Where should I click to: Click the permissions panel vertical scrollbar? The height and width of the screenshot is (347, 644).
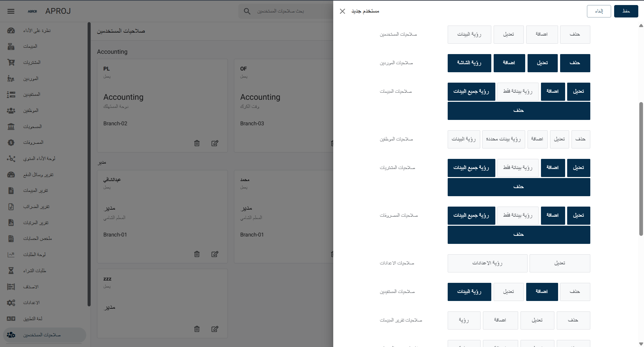[x=641, y=168]
